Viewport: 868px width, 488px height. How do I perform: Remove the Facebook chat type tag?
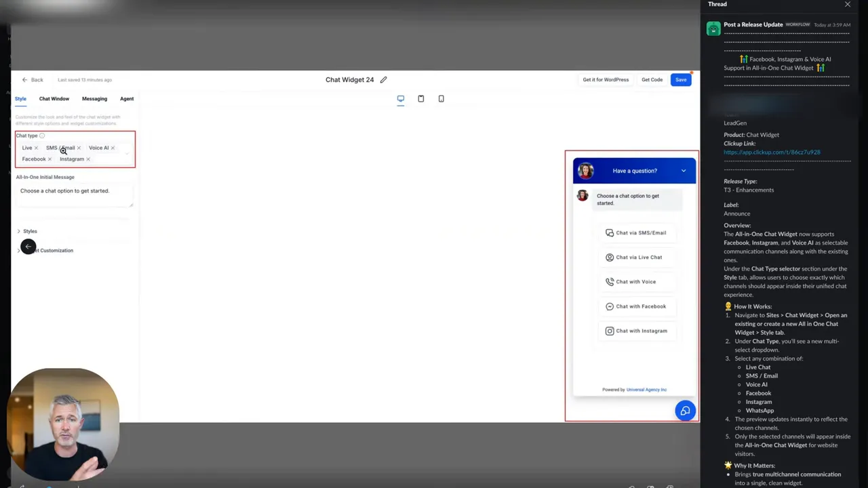pyautogui.click(x=50, y=159)
